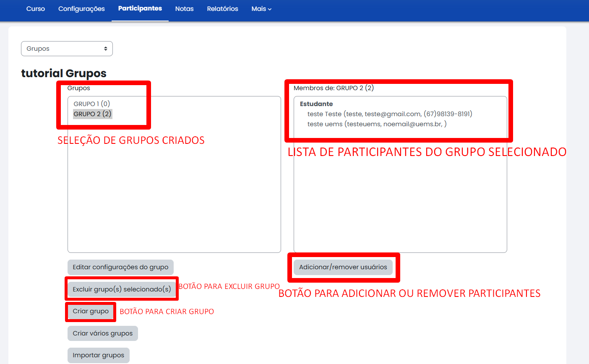Expand the Mais menu in the navigation bar
The width and height of the screenshot is (589, 364).
click(261, 8)
